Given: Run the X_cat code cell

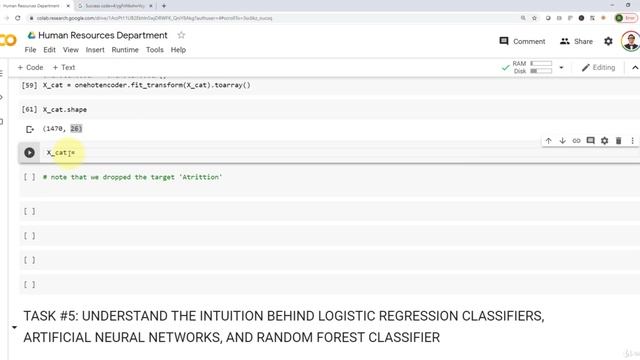Looking at the screenshot, I should coord(29,153).
